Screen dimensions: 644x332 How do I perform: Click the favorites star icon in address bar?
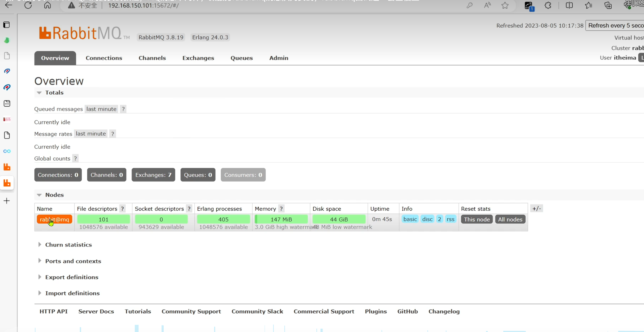click(x=505, y=5)
